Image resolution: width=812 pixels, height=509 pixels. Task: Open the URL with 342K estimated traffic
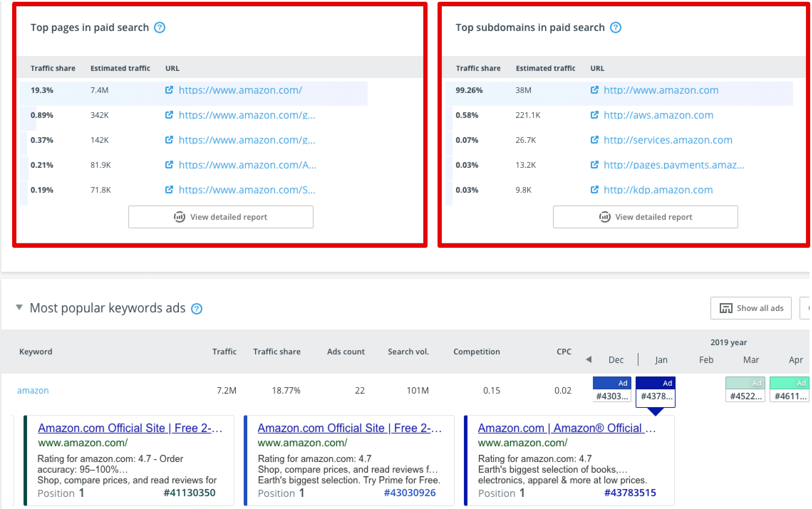247,115
